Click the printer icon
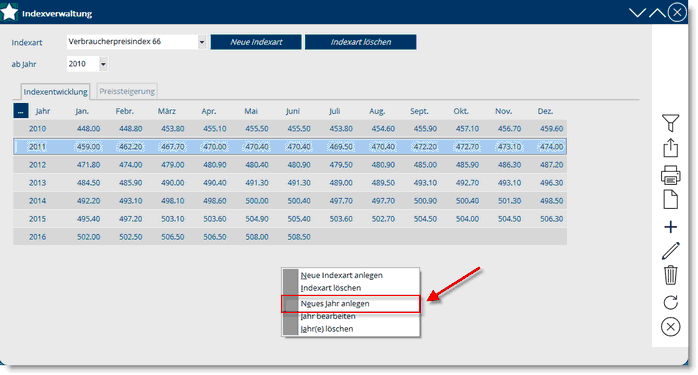The height and width of the screenshot is (375, 698). pyautogui.click(x=670, y=175)
